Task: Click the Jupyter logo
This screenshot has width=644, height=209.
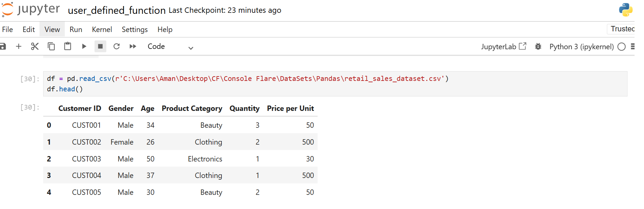Action: click(31, 9)
